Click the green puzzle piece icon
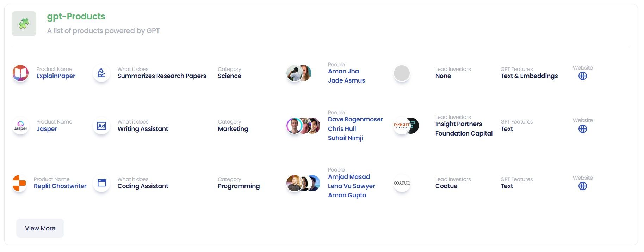 click(x=24, y=24)
